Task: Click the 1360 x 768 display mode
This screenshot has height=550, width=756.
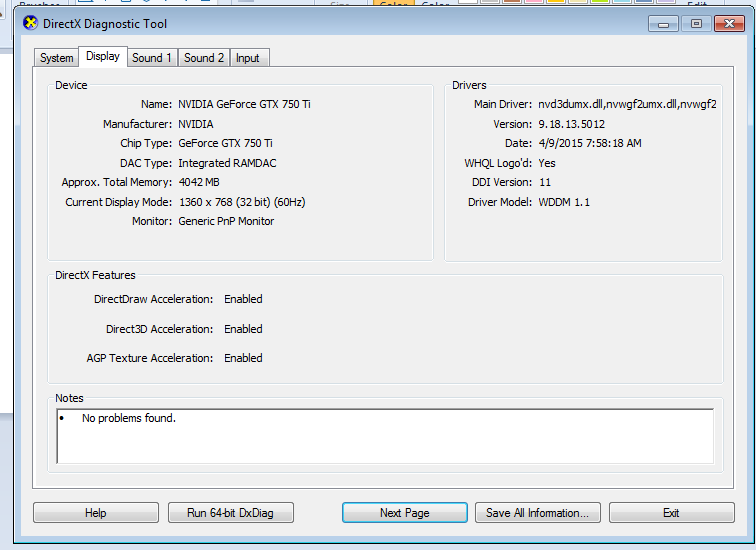Action: [242, 202]
